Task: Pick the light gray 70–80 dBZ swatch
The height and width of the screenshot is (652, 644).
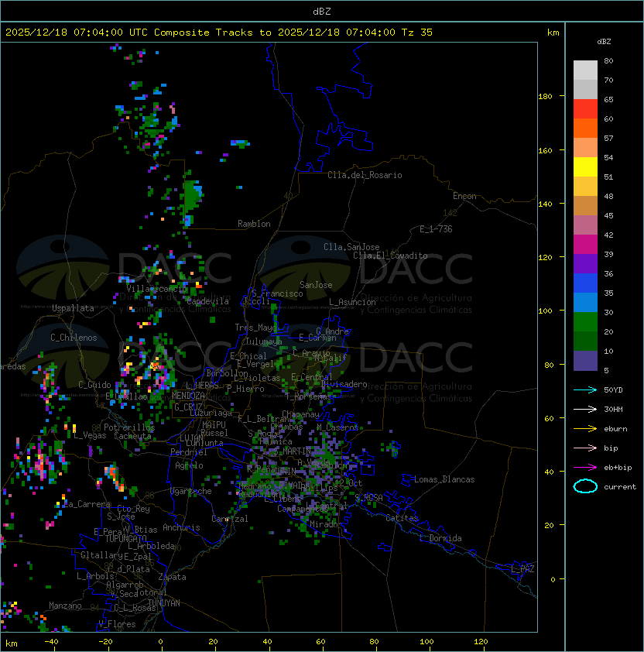Action: click(x=585, y=70)
